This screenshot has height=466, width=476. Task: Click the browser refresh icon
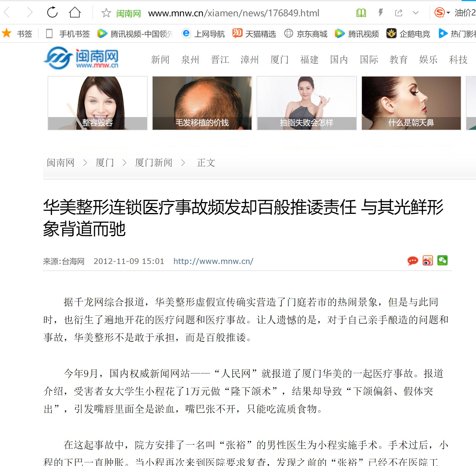[52, 12]
